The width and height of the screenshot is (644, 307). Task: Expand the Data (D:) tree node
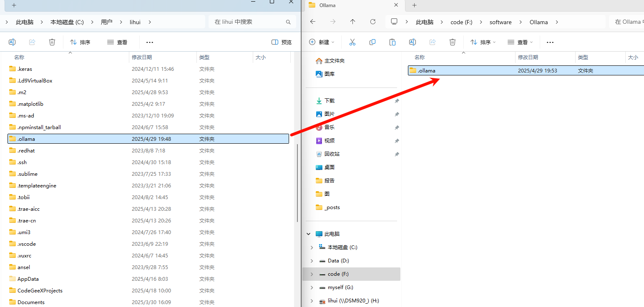click(312, 261)
